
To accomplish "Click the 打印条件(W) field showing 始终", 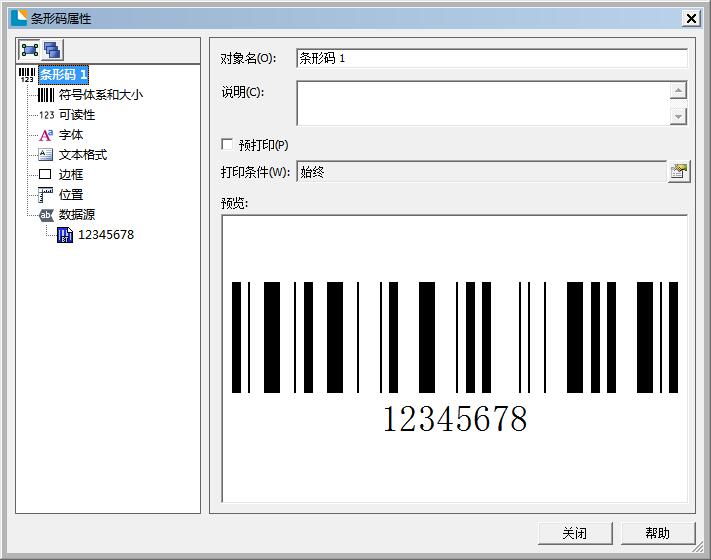I will (482, 172).
